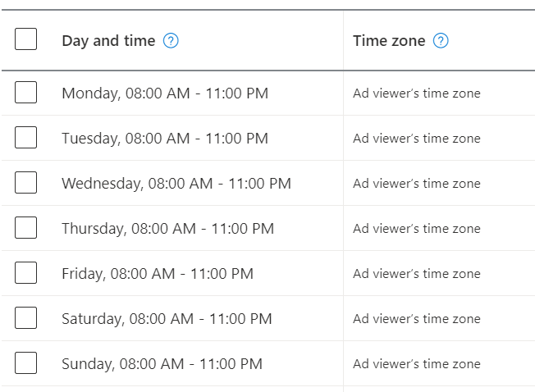This screenshot has width=535, height=392.
Task: Tick the Wednesday schedule checkbox
Action: tap(26, 182)
